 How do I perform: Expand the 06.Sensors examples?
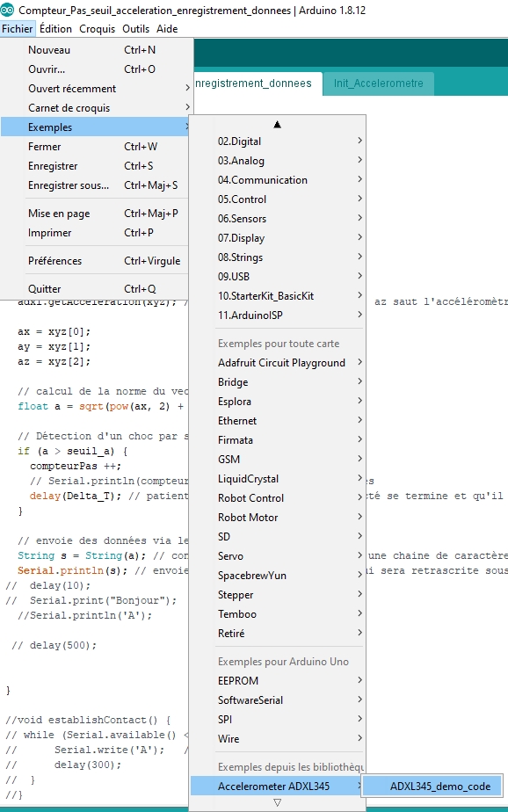pos(278,219)
